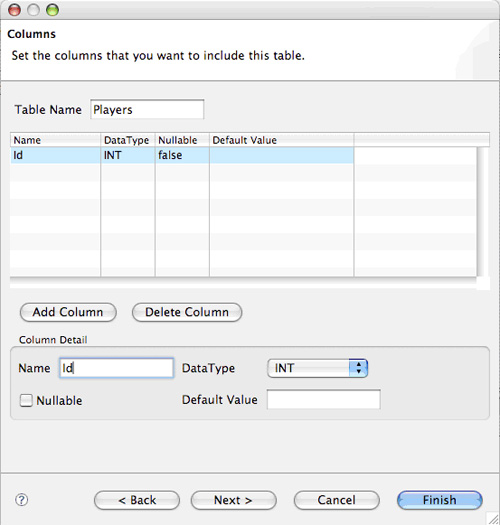
Task: Click the DataType column header
Action: 128,140
